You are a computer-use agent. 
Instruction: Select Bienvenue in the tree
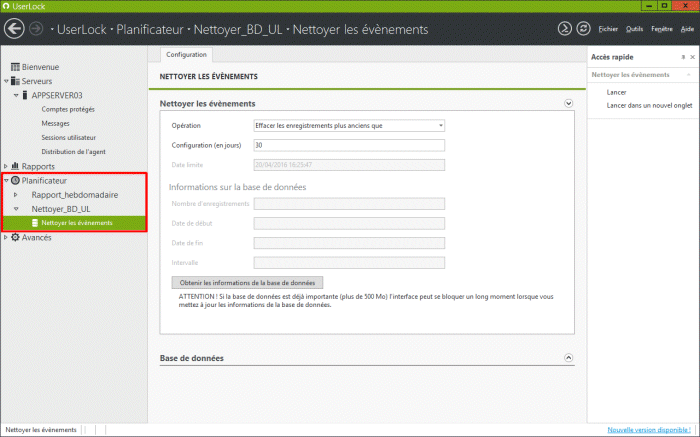point(40,67)
